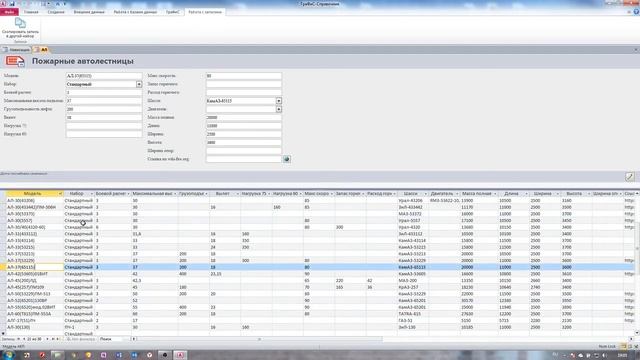Click the Нет фильтра filter indicator
This screenshot has height=360, width=640.
click(80, 339)
